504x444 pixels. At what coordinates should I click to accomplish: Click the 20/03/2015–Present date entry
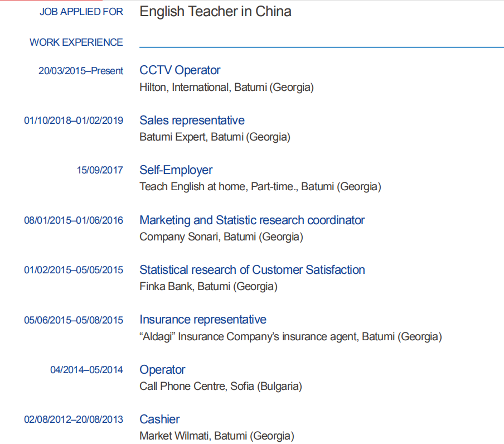point(81,71)
